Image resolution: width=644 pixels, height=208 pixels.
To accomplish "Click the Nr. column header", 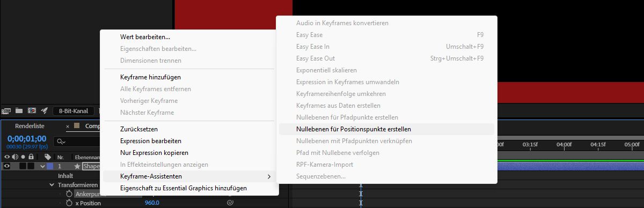I will click(x=61, y=157).
